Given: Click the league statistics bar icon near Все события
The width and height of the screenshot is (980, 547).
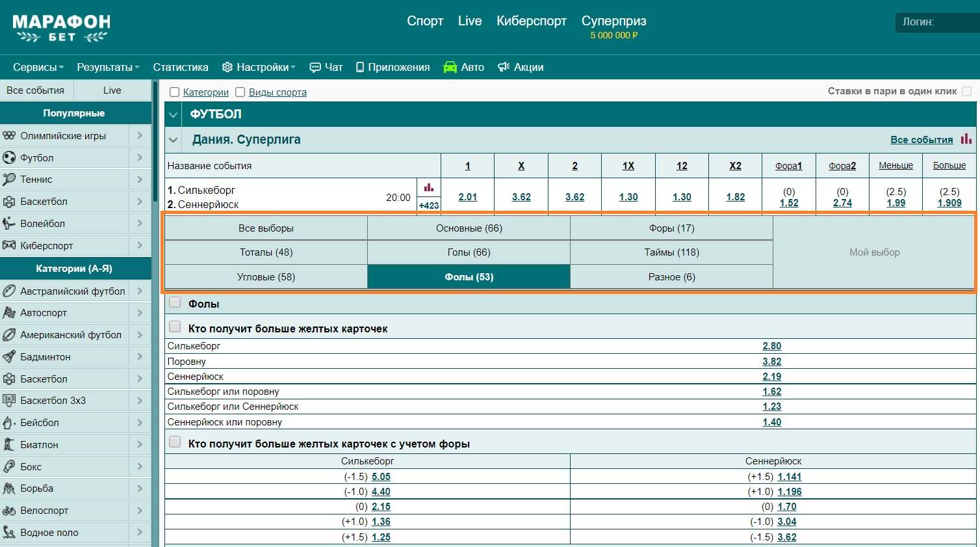Looking at the screenshot, I should click(966, 139).
